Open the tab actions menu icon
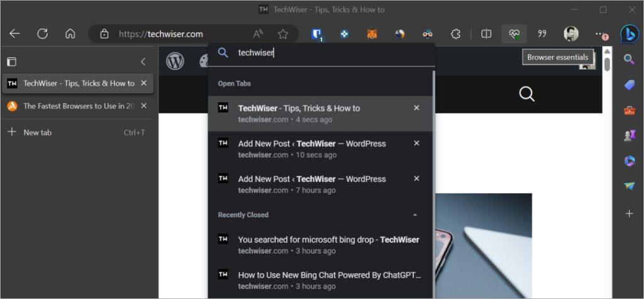Image resolution: width=644 pixels, height=299 pixels. coord(12,62)
